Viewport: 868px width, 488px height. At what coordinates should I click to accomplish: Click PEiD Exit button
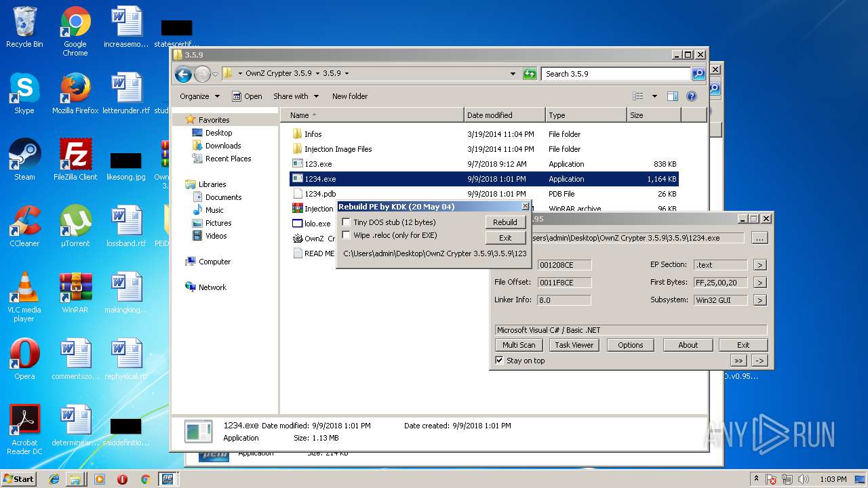tap(743, 345)
